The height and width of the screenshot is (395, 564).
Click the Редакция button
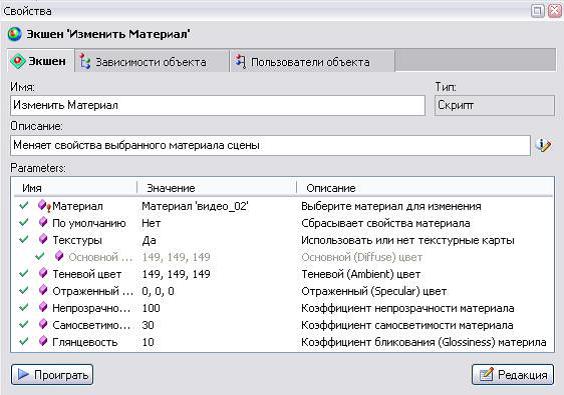pyautogui.click(x=513, y=375)
